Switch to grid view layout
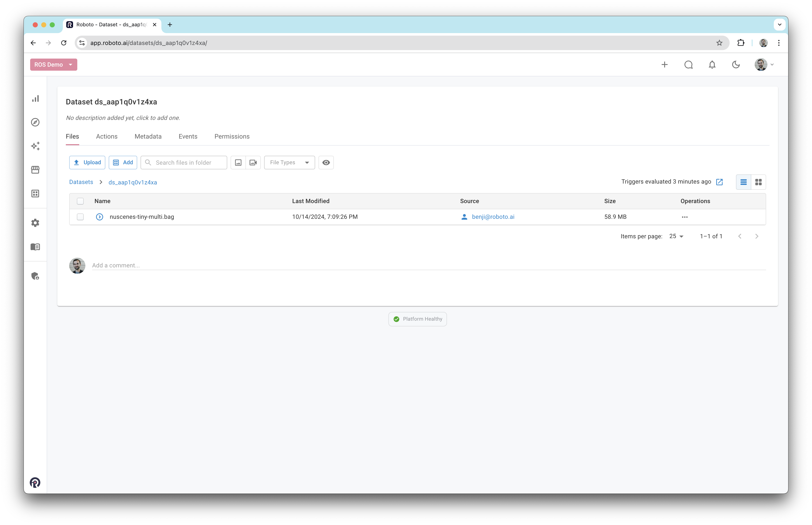This screenshot has width=812, height=525. [x=758, y=182]
